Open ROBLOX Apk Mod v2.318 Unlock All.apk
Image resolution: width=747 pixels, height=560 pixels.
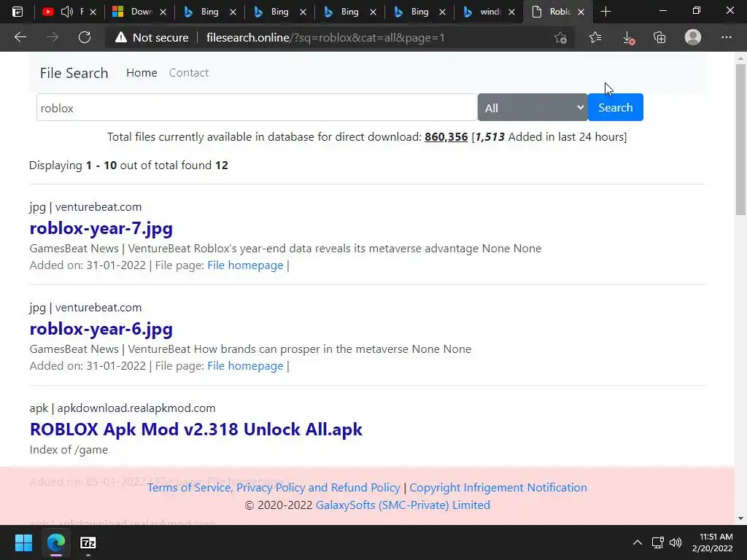[196, 429]
